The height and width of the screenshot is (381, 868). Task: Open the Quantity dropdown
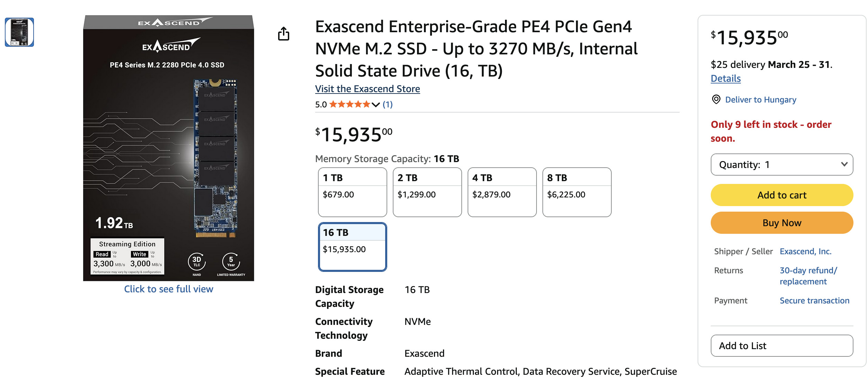781,165
